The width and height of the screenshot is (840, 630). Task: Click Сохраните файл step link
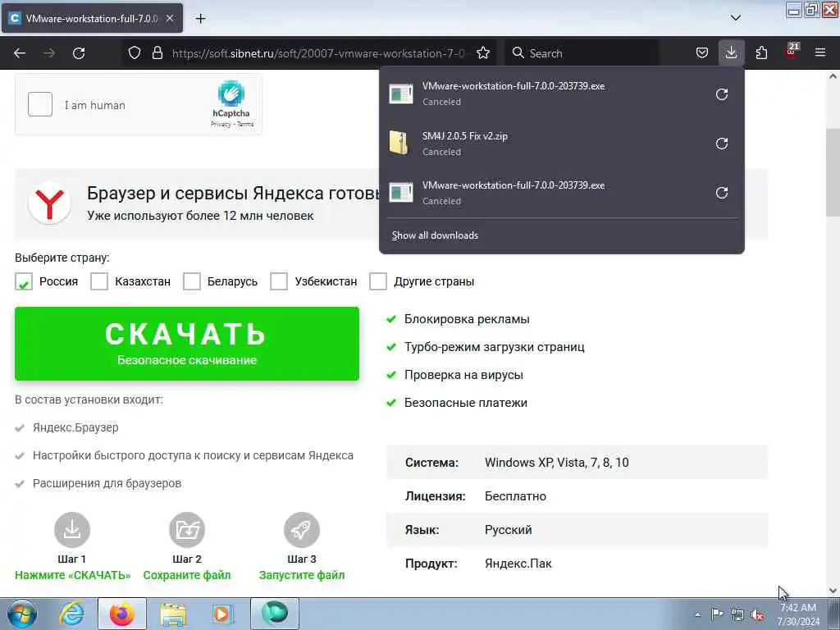click(x=187, y=575)
